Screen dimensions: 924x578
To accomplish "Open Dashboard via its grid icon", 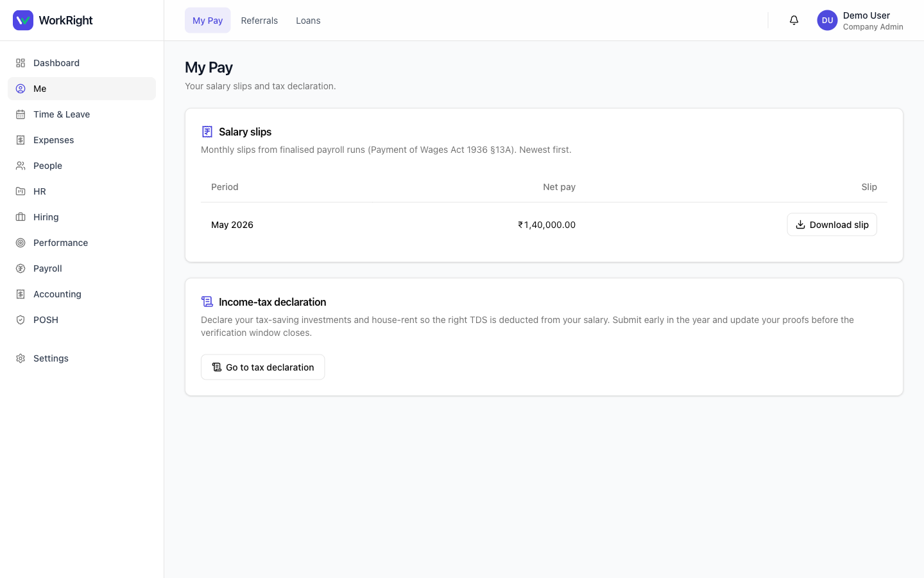I will (x=21, y=63).
